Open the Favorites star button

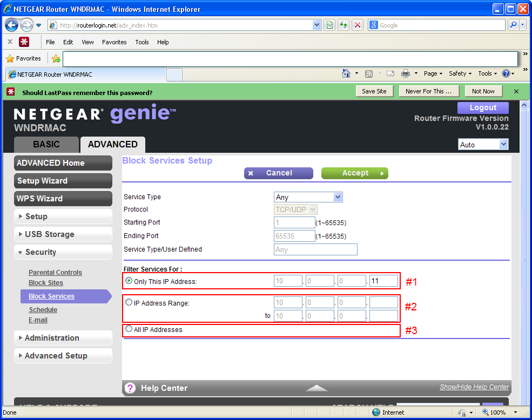point(24,58)
